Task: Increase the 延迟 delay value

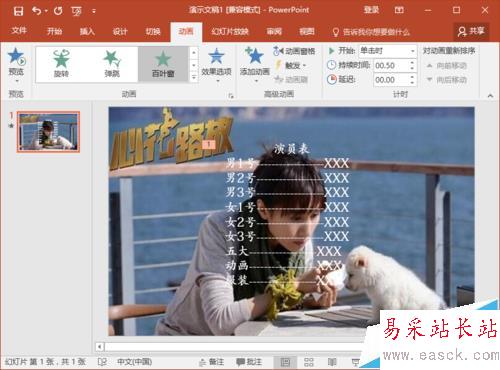Action: pyautogui.click(x=413, y=77)
